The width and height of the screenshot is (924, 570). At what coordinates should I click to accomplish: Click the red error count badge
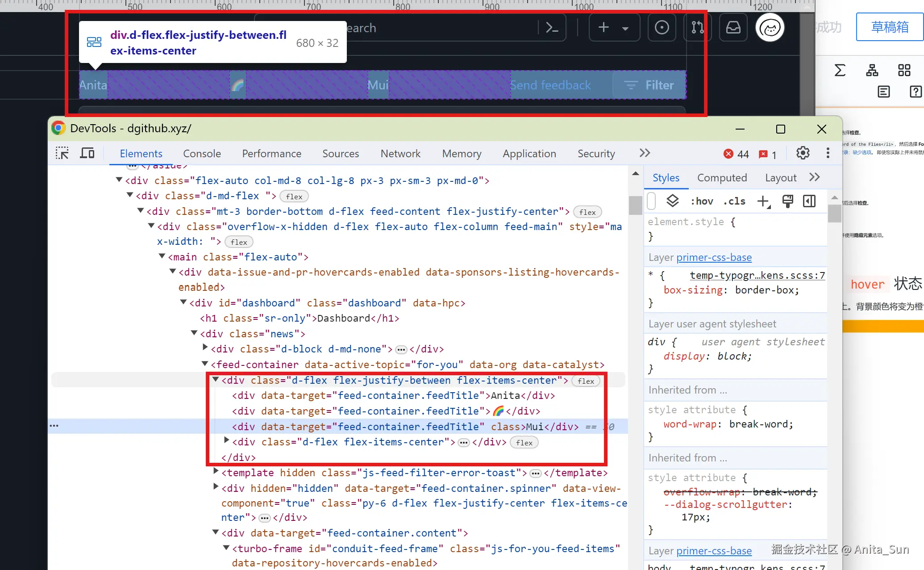(x=736, y=154)
